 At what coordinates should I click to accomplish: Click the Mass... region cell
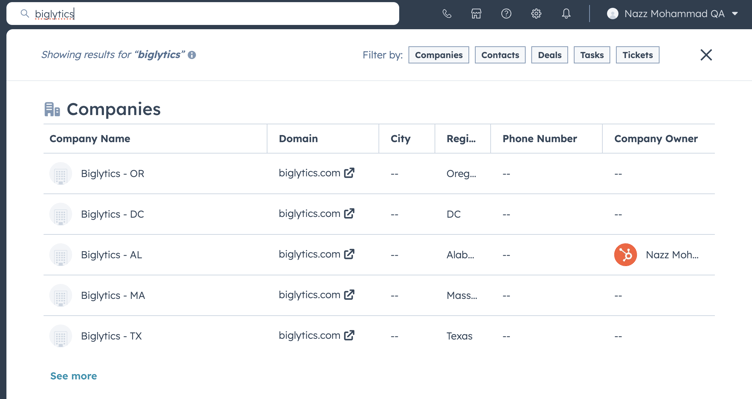(461, 295)
